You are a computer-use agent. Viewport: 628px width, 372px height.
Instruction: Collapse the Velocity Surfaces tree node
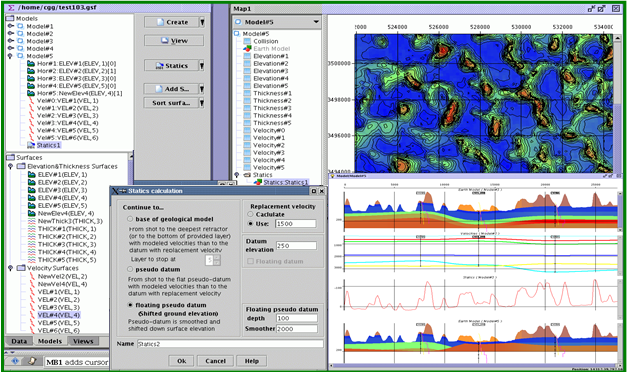[x=10, y=268]
